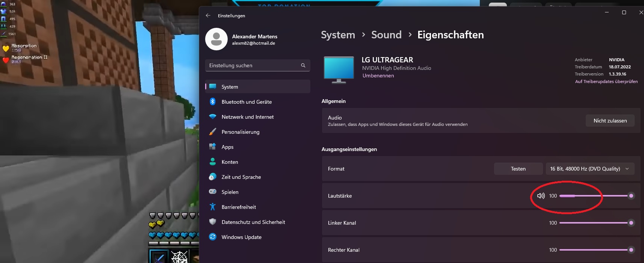Click the back arrow in Einstellungen
This screenshot has width=644, height=263.
[208, 16]
